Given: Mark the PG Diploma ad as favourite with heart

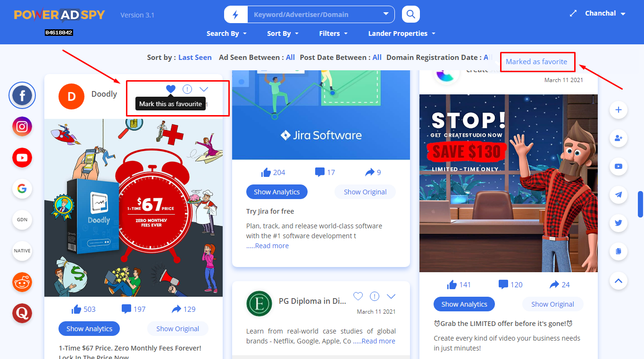Looking at the screenshot, I should point(358,296).
